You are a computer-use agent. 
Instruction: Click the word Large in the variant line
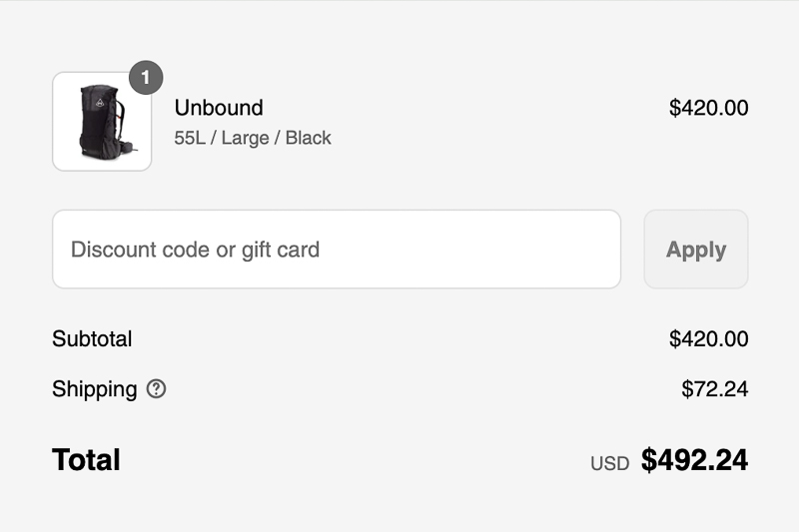point(245,139)
